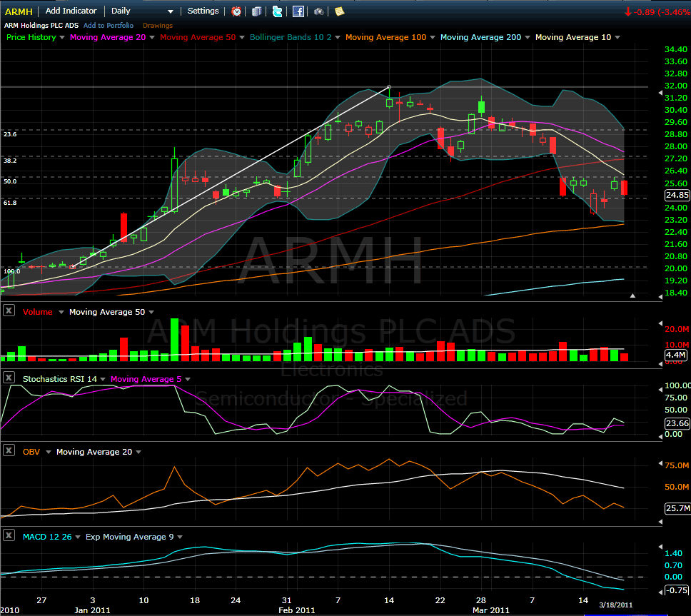Screen dimensions: 691x616
Task: Take a chart snapshot with camera icon
Action: coord(318,11)
